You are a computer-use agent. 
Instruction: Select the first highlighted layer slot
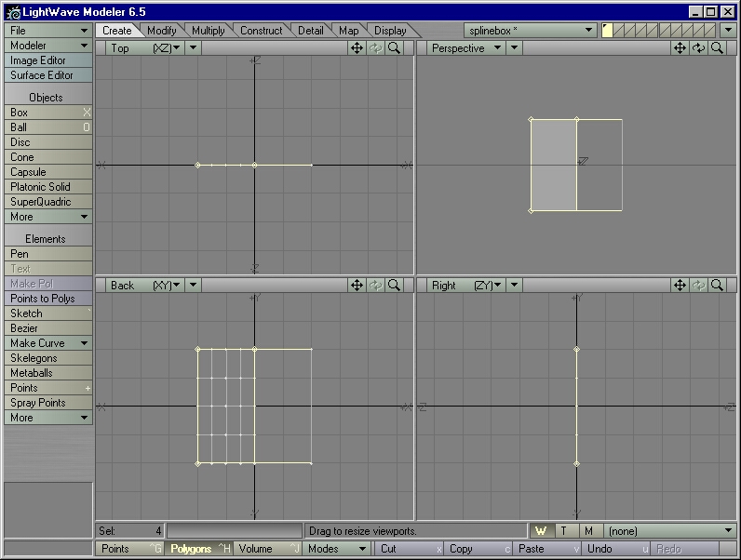607,31
